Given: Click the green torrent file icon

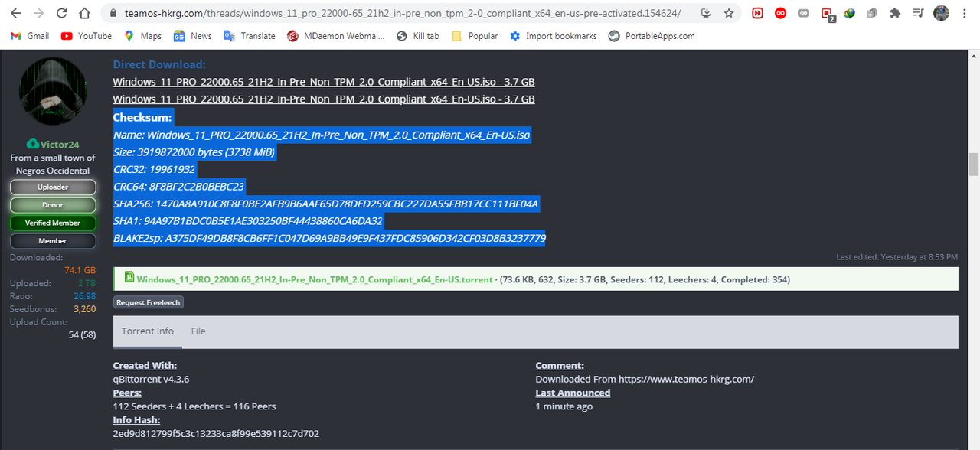Looking at the screenshot, I should pos(129,277).
